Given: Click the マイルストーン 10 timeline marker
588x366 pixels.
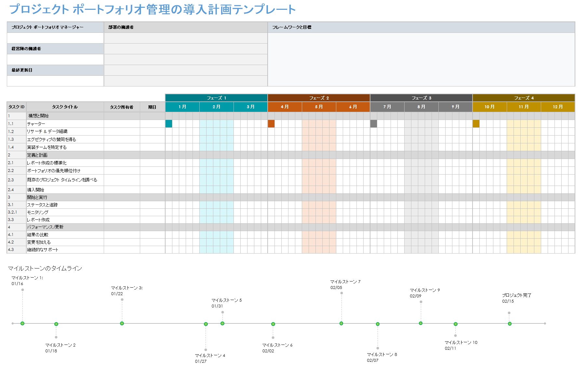Looking at the screenshot, I should coord(456,324).
